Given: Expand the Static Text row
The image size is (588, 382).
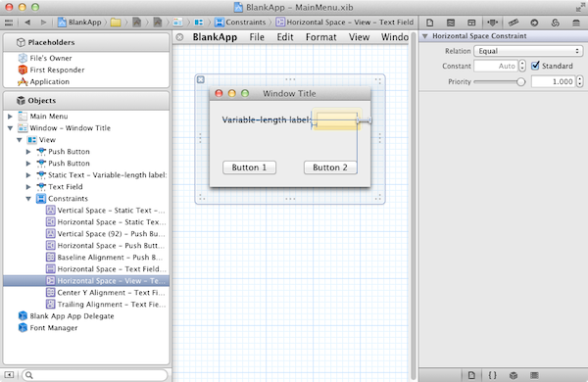Looking at the screenshot, I should click(28, 175).
